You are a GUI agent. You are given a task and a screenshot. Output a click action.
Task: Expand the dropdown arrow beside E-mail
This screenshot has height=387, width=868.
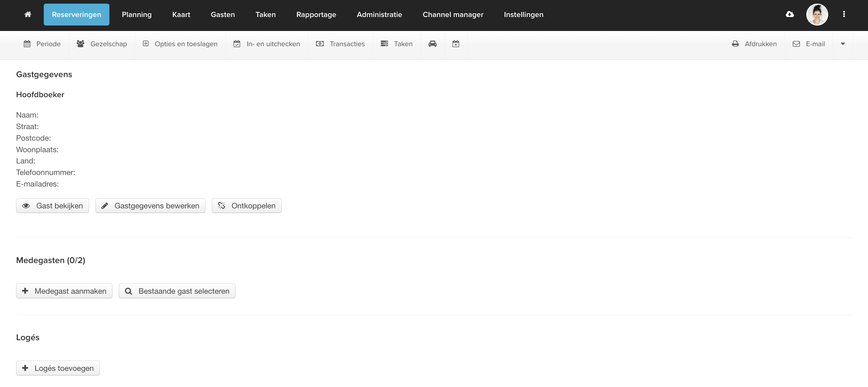click(x=843, y=44)
